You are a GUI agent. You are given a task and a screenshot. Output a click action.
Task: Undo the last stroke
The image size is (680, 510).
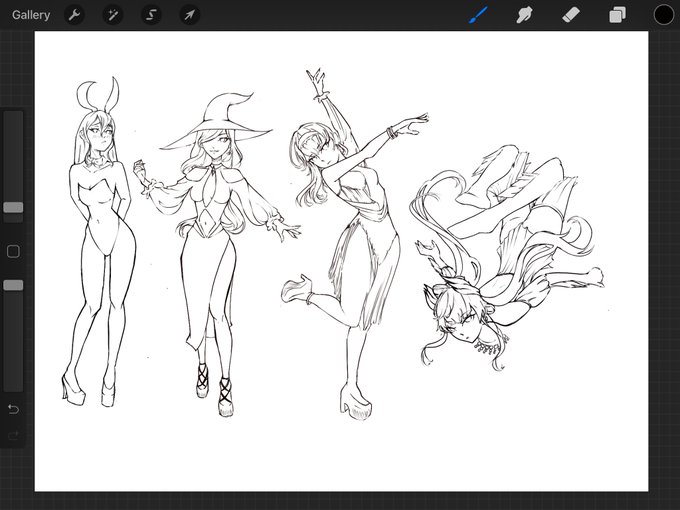[13, 409]
